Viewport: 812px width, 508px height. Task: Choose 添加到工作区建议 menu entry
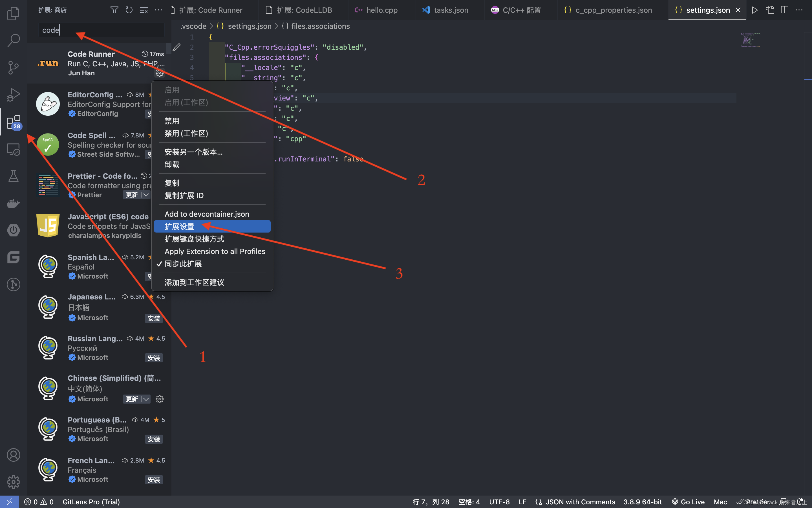tap(212, 282)
